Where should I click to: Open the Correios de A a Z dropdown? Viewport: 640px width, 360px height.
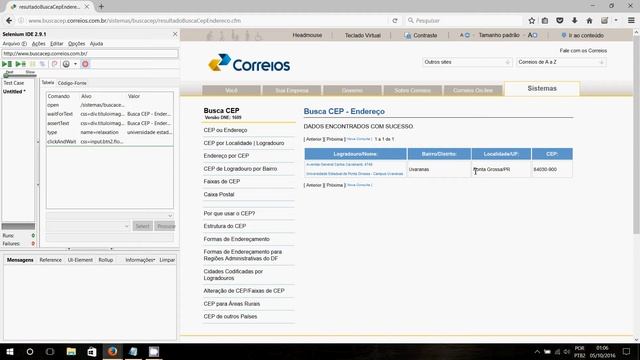pos(561,62)
